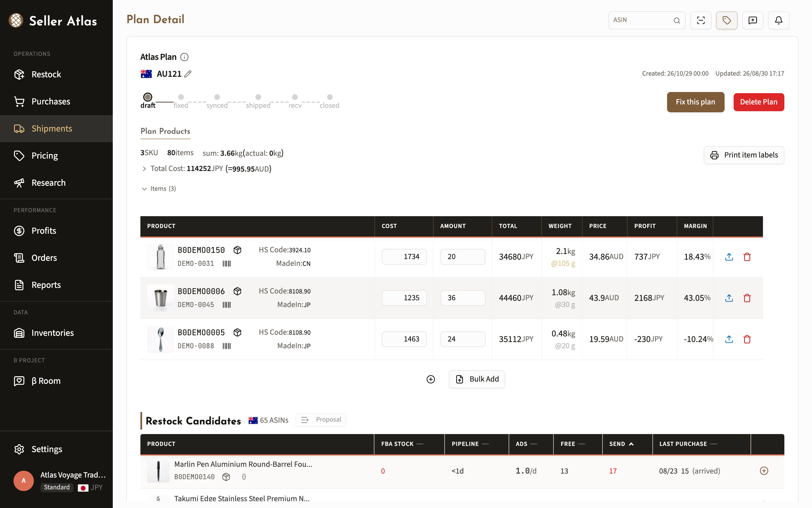Viewport: 812px width, 508px height.
Task: Click the box icon beside B0DEM00150
Action: pos(238,250)
